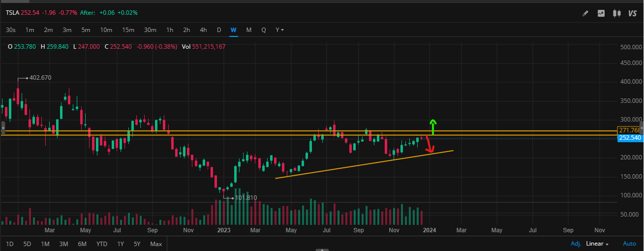Image resolution: width=644 pixels, height=251 pixels.
Task: Set range to YTD
Action: 101,244
